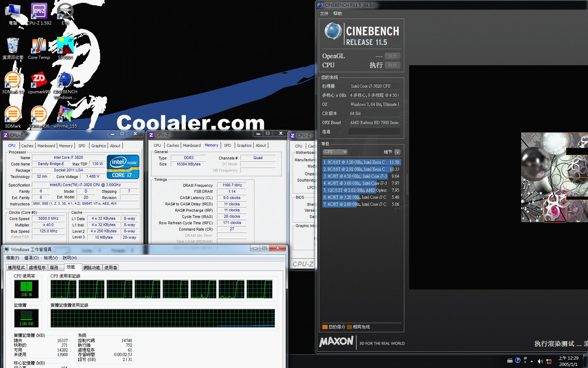Launch the 3DMark desktop shortcut
588x368 pixels.
[13, 117]
